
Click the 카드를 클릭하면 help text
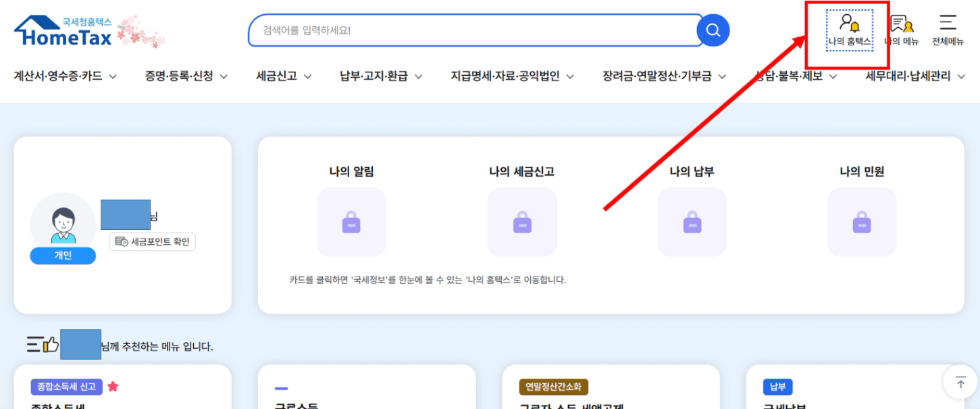click(428, 279)
